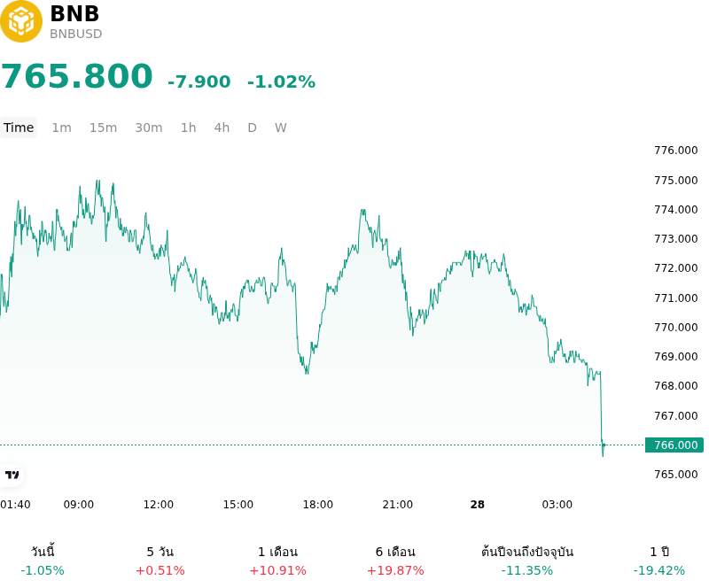Click the 766.000 price axis label
This screenshot has width=709, height=588.
674,445
